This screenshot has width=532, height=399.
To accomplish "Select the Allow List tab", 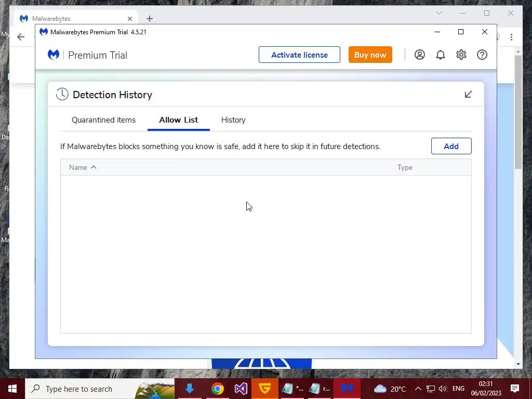I will pyautogui.click(x=179, y=120).
